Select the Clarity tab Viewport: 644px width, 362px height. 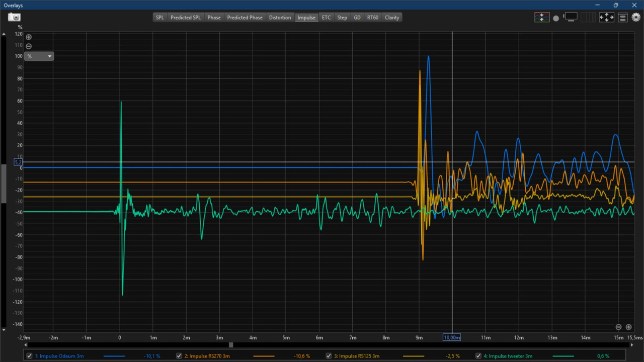(x=392, y=17)
